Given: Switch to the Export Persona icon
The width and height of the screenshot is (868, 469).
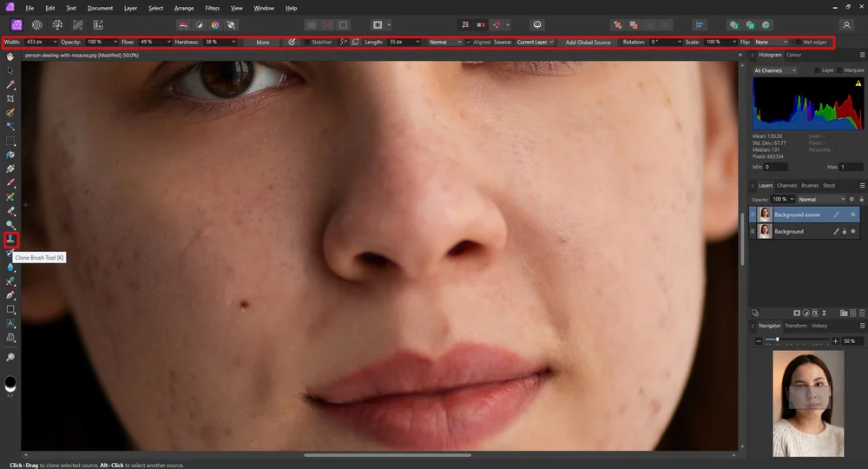Looking at the screenshot, I should 98,25.
